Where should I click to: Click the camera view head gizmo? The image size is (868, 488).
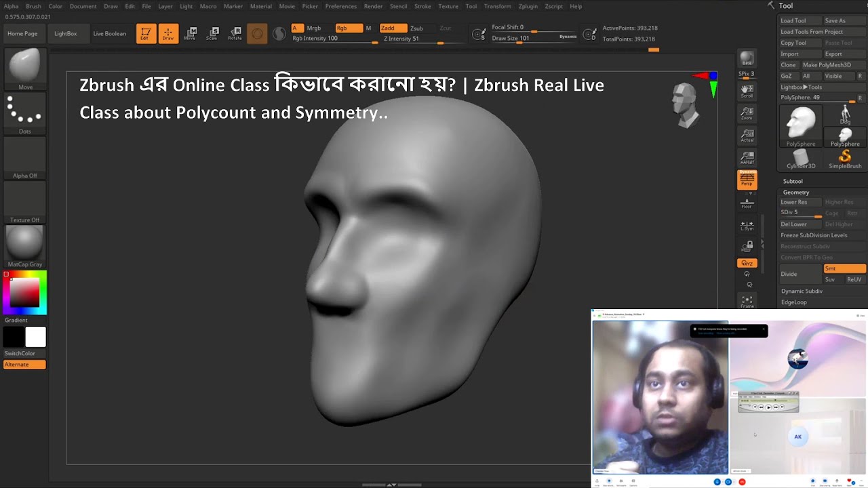pyautogui.click(x=685, y=105)
